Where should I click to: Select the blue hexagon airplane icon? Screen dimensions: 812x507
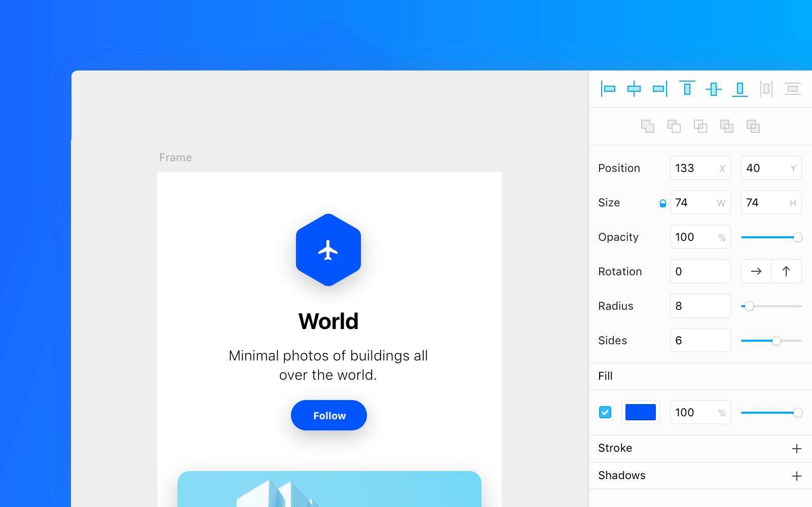point(328,250)
